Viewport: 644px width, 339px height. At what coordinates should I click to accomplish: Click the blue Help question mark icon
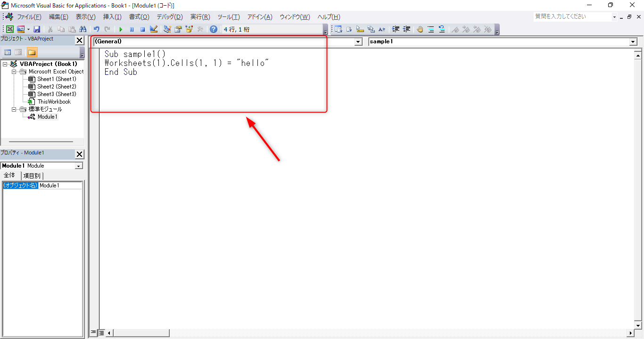[214, 29]
